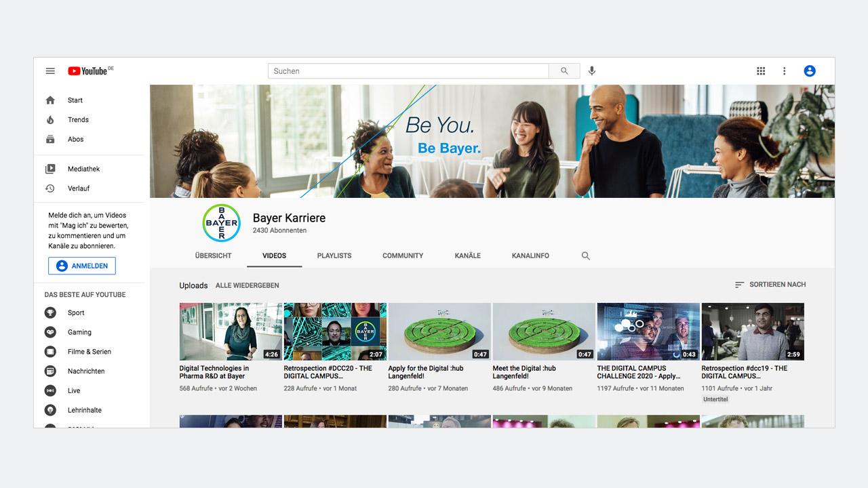This screenshot has height=488, width=868.
Task: Click the Uploads heading
Action: (x=193, y=285)
